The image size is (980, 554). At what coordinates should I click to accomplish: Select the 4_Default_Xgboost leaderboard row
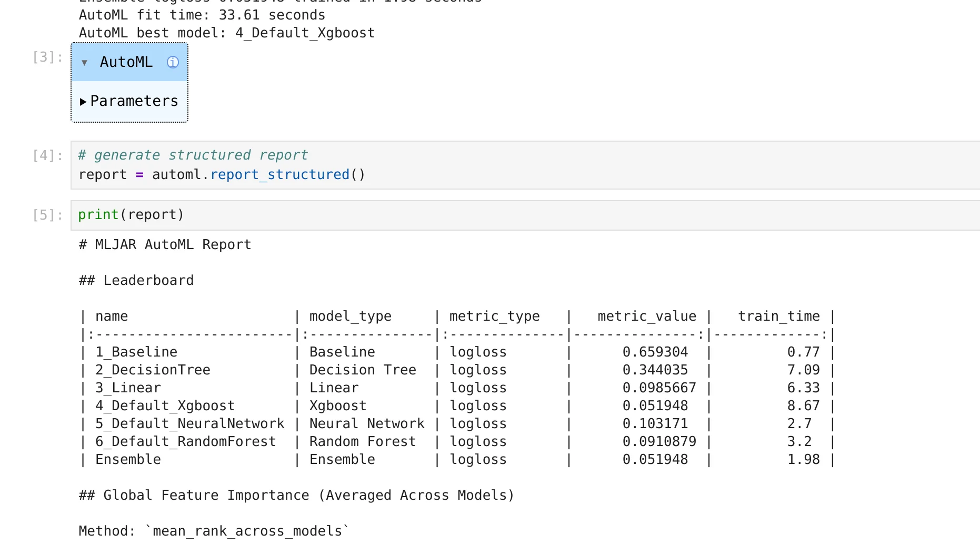(165, 405)
